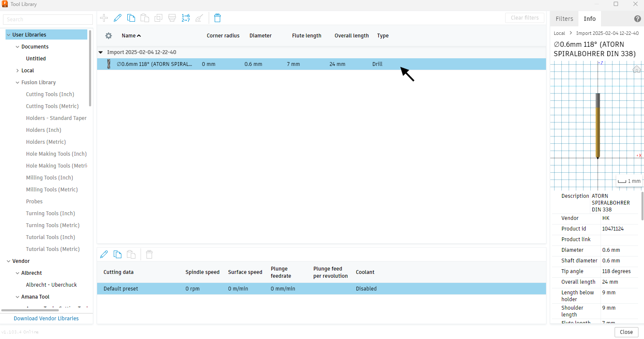Viewport: 644px width, 339px height.
Task: Click the Info panel vertical scrollbar
Action: (642, 206)
